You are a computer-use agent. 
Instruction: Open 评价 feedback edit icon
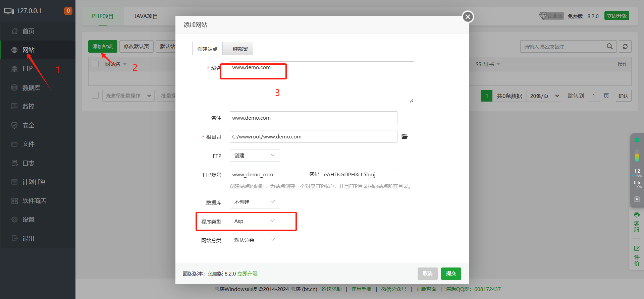tap(637, 248)
